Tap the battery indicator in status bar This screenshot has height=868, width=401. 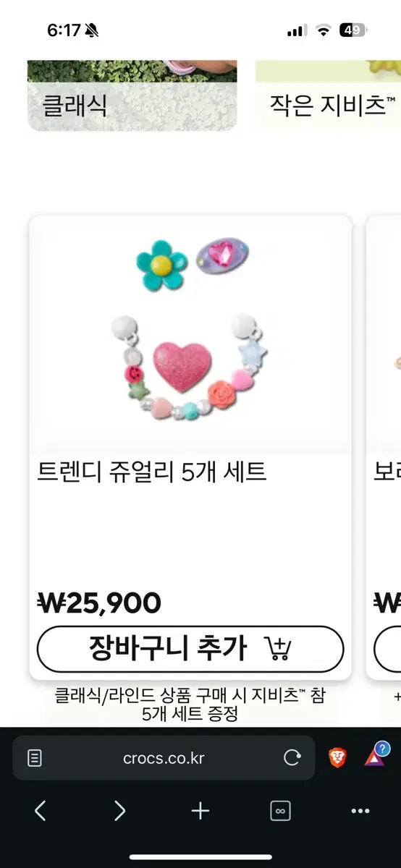[353, 30]
